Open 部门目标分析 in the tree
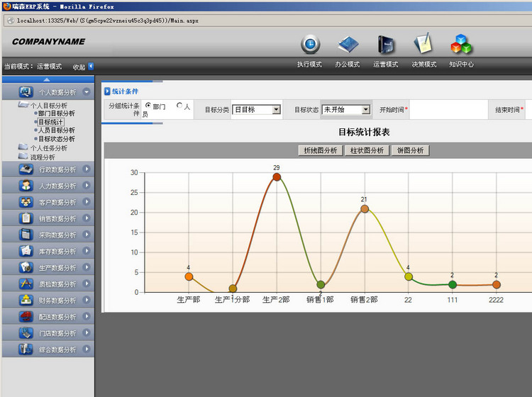 pos(56,113)
